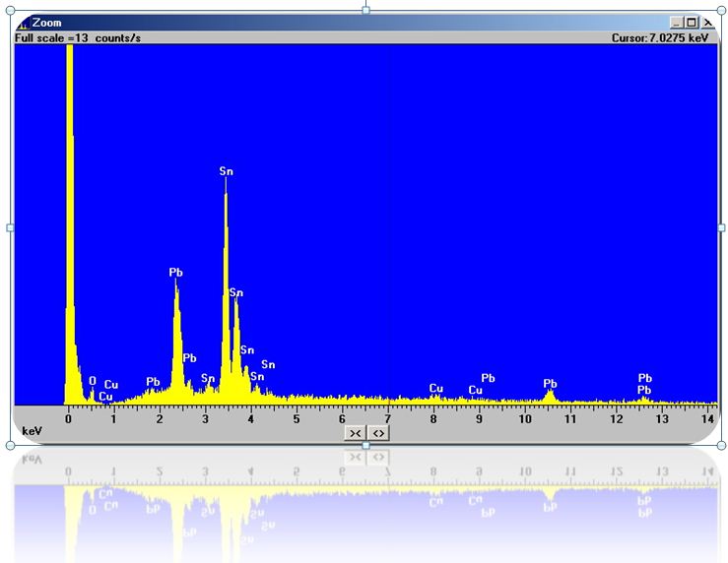Click axis tick label 2

click(x=160, y=419)
